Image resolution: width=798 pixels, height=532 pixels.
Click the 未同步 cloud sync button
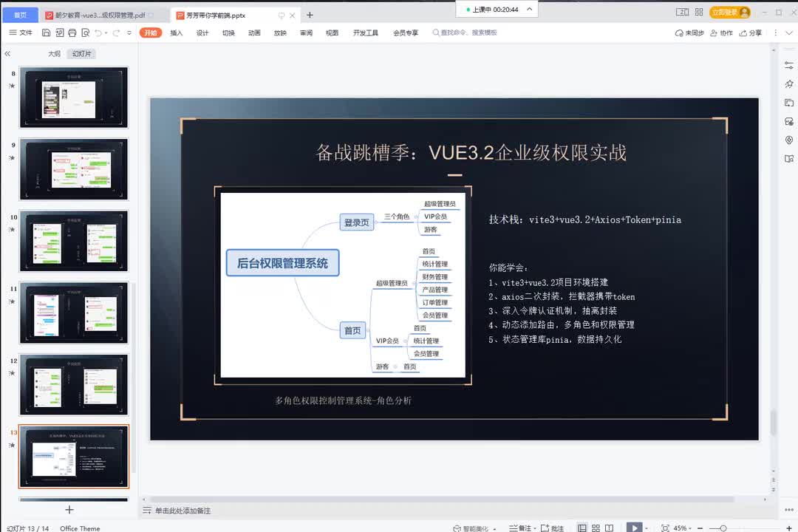point(689,33)
